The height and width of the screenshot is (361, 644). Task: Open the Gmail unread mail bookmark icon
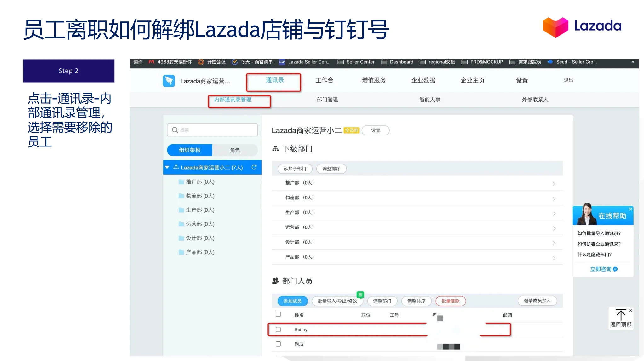pyautogui.click(x=151, y=62)
